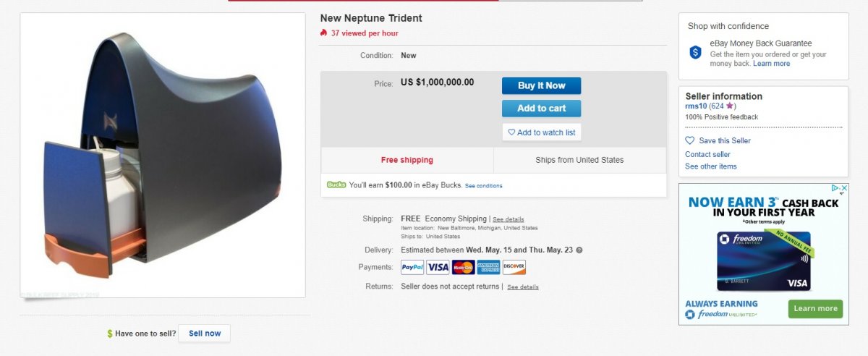Screen dimensions: 868x356
Task: Click the AdChoices icon on the ad
Action: pyautogui.click(x=834, y=189)
